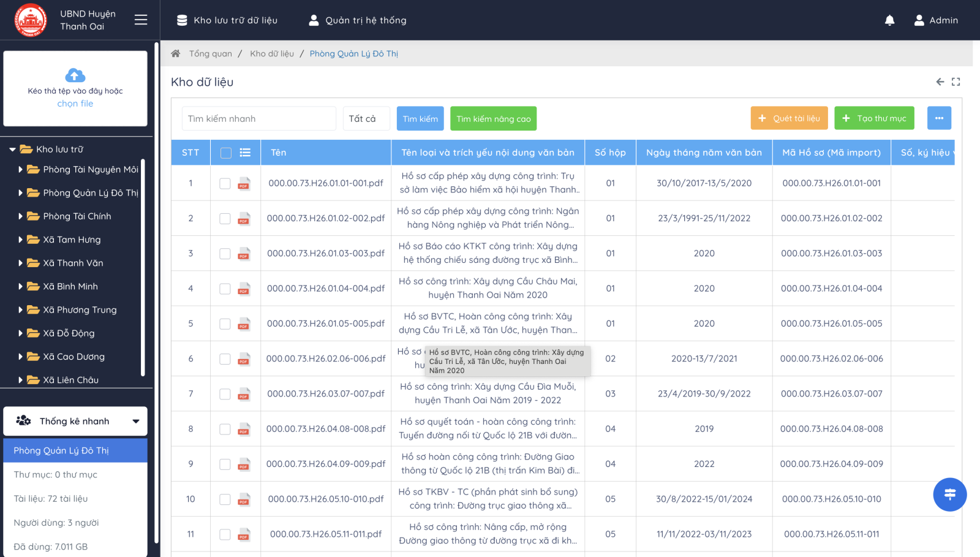This screenshot has width=980, height=557.
Task: Click the back arrow icon
Action: (x=940, y=81)
